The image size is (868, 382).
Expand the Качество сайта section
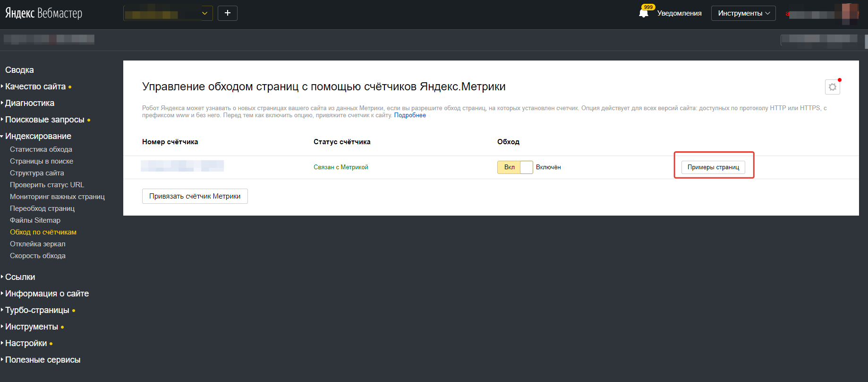tap(35, 87)
